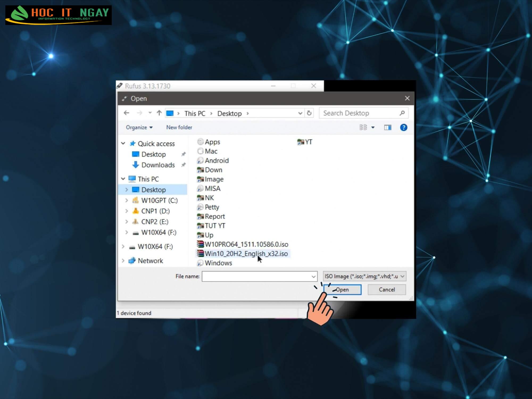
Task: Select the Mac folder shortcut
Action: [x=207, y=151]
